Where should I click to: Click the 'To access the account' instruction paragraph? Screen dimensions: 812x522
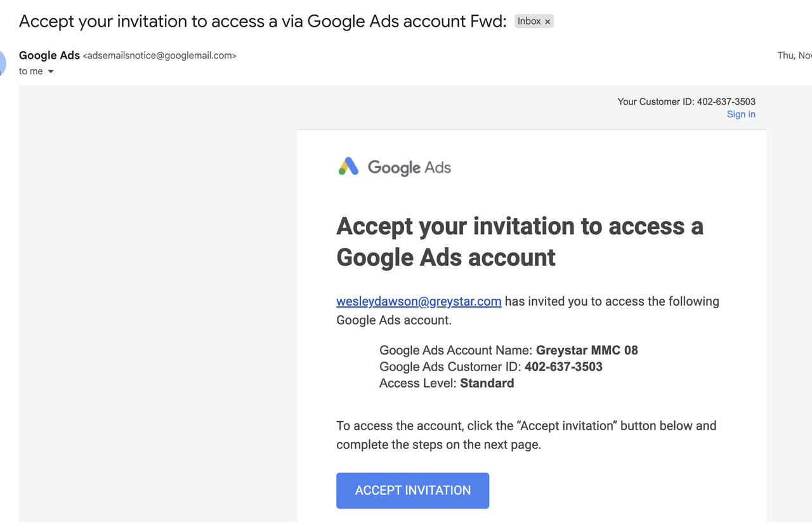click(x=526, y=434)
